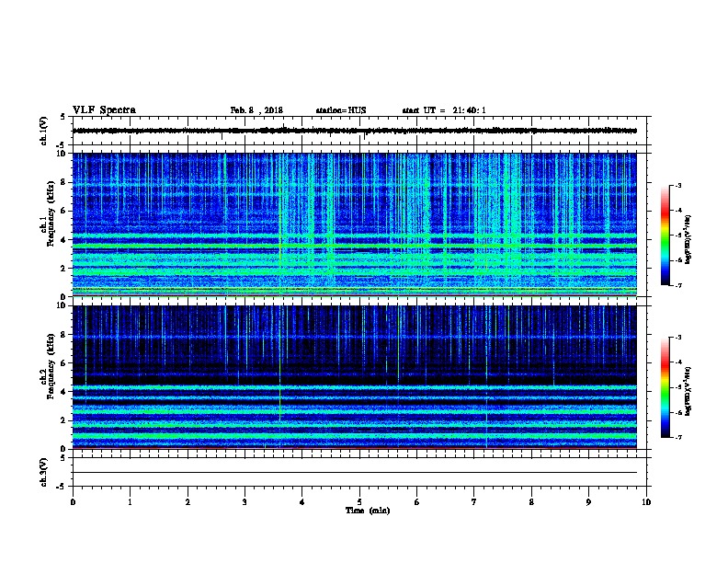Screen dimensions: 728x563
Task: Click time axis tick label "7"
Action: pyautogui.click(x=474, y=501)
